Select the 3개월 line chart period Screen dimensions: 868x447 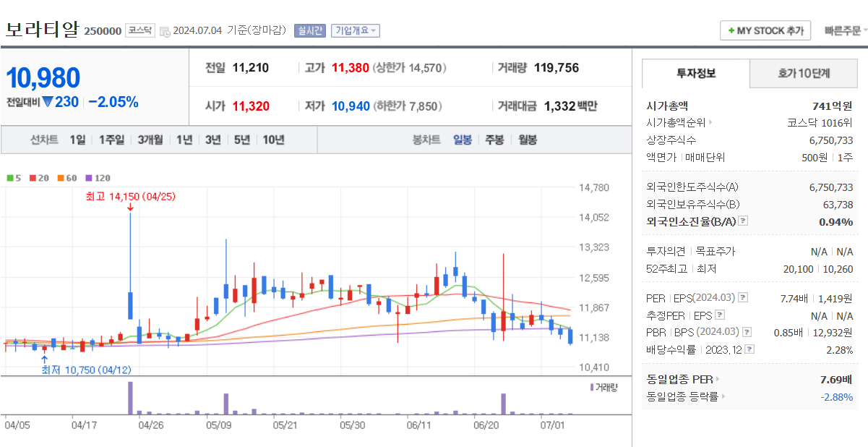point(150,140)
